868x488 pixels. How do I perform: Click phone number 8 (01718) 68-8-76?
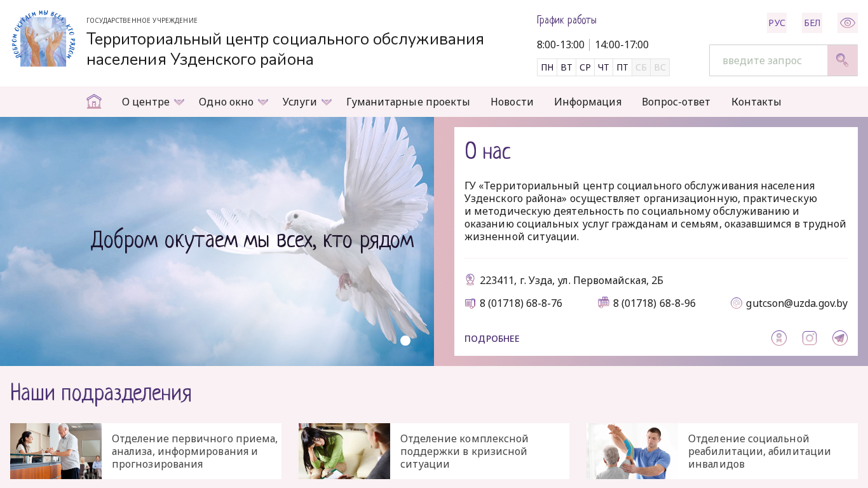pyautogui.click(x=521, y=303)
